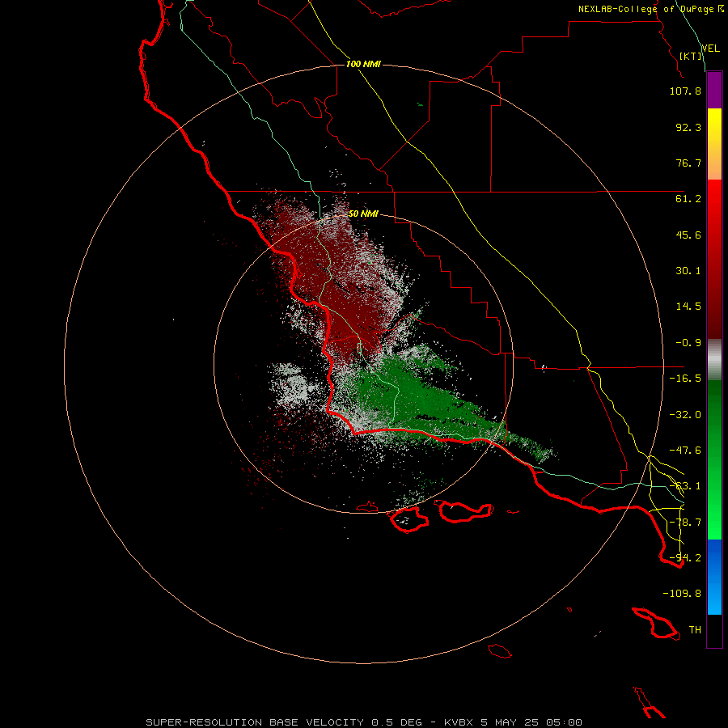728x728 pixels.
Task: Click the 107.8 legend value
Action: tap(685, 91)
